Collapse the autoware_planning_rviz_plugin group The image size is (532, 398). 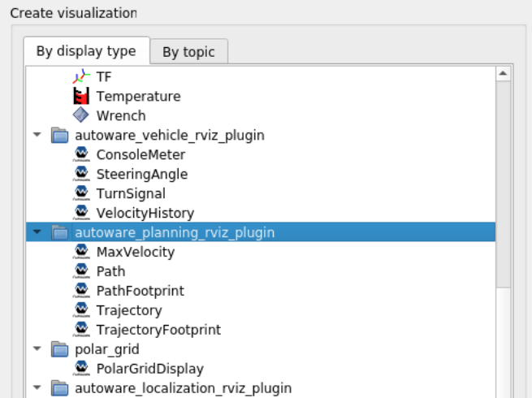pos(37,232)
